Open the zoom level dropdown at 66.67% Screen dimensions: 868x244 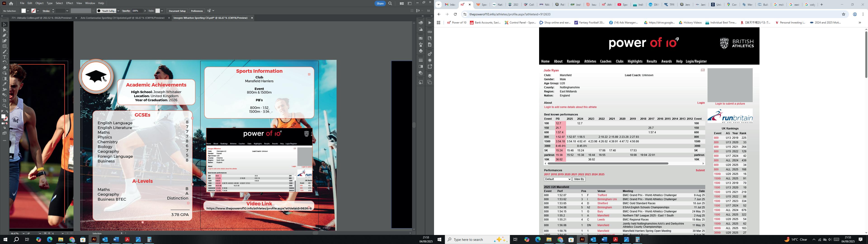tap(24, 233)
